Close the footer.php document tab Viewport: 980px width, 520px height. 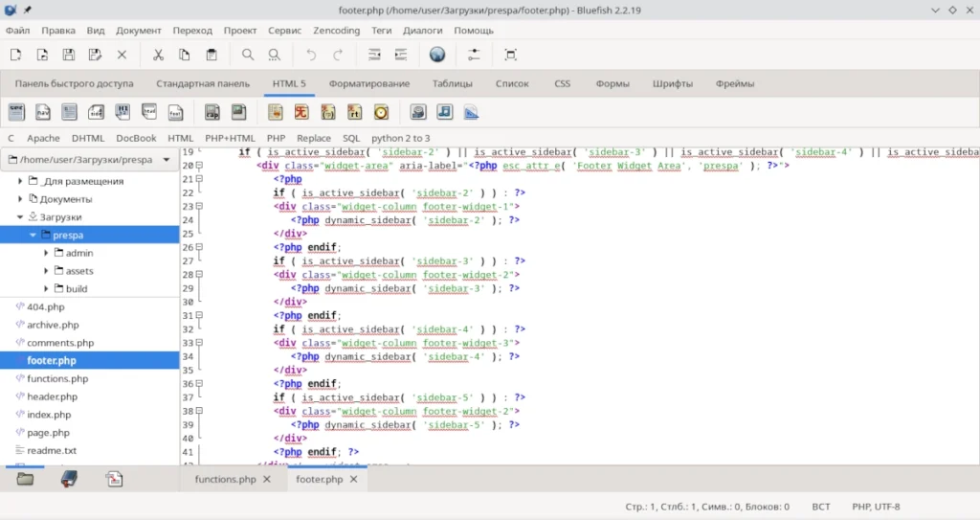[354, 480]
